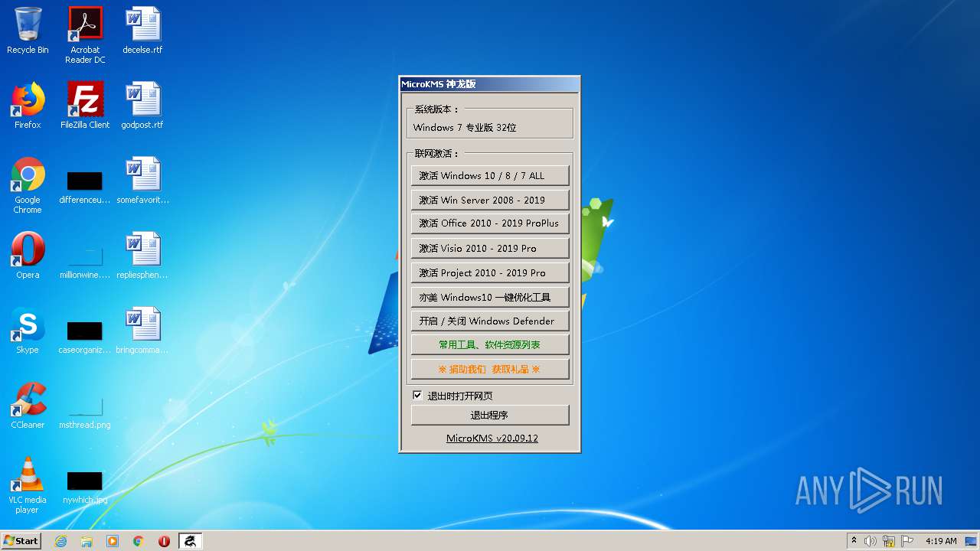Open Windows Explorer folder in taskbar

point(87,541)
